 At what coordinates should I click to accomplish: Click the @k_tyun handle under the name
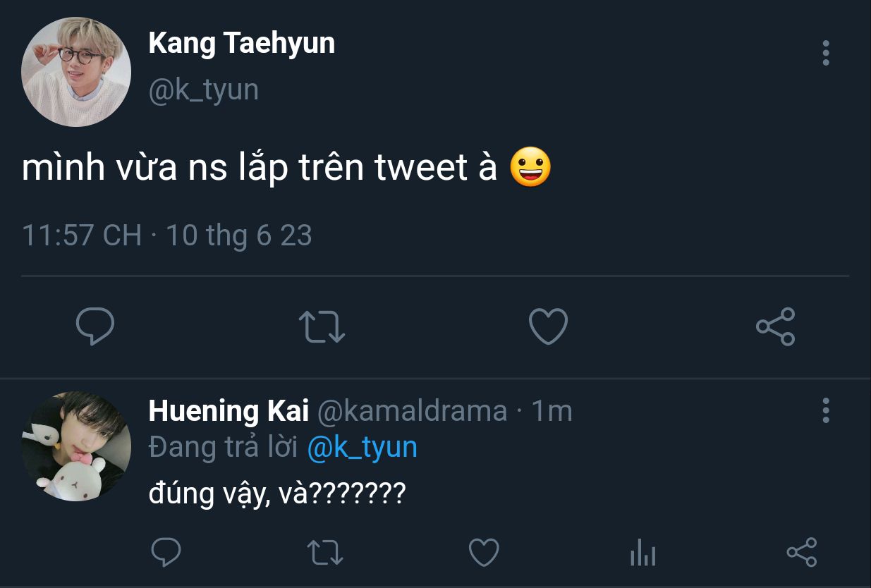pos(203,90)
